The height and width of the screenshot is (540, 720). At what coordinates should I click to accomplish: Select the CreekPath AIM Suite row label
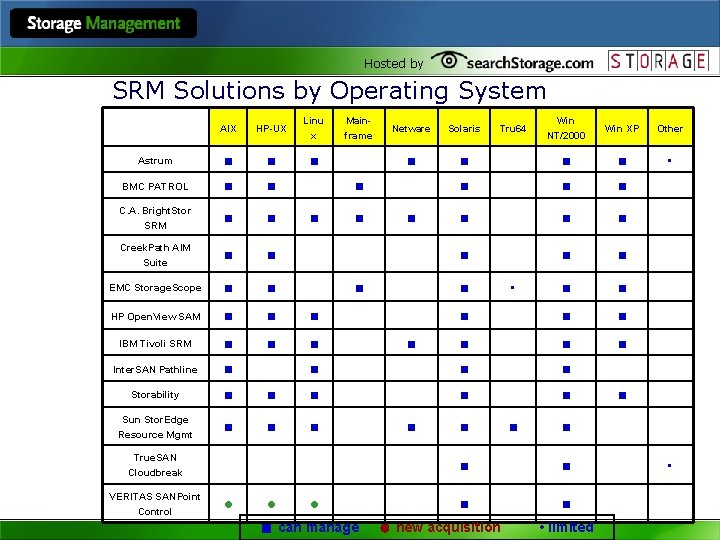[x=155, y=255]
